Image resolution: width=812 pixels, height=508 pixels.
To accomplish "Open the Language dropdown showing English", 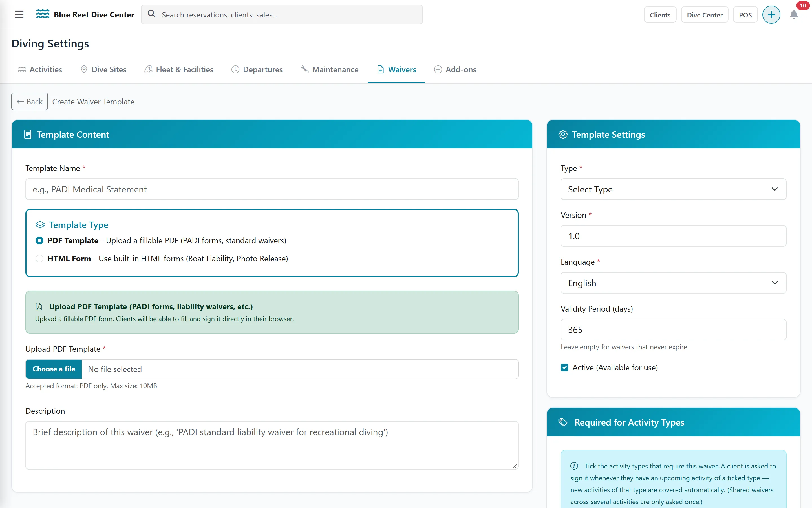I will 673,283.
